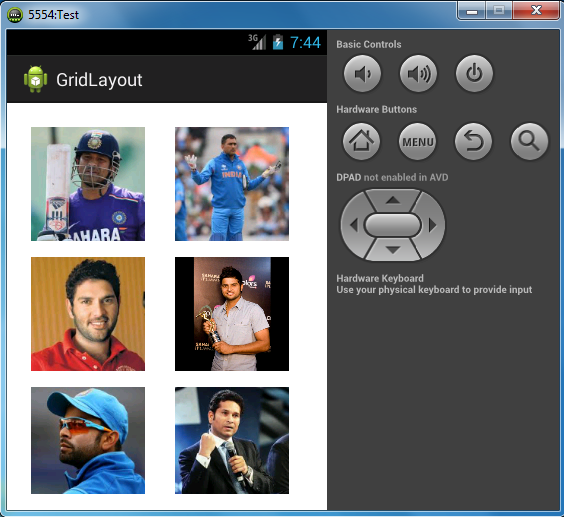Tap the DPAD up arrow
This screenshot has width=564, height=517.
click(393, 201)
